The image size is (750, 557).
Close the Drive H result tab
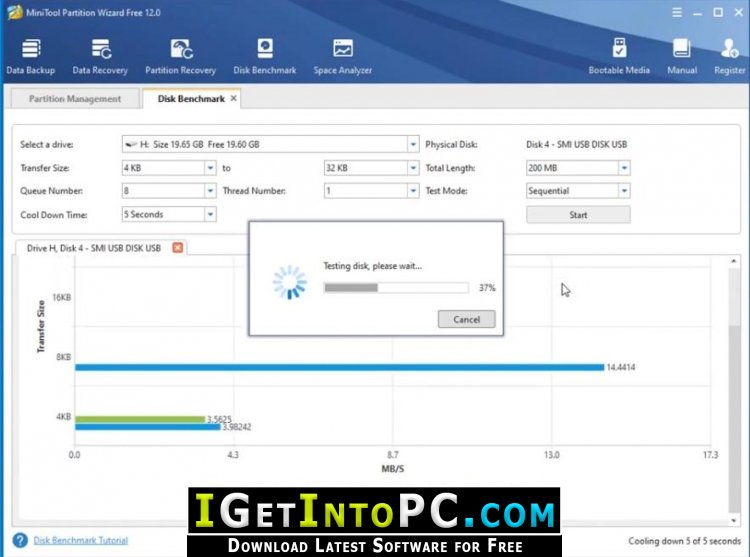pos(177,248)
